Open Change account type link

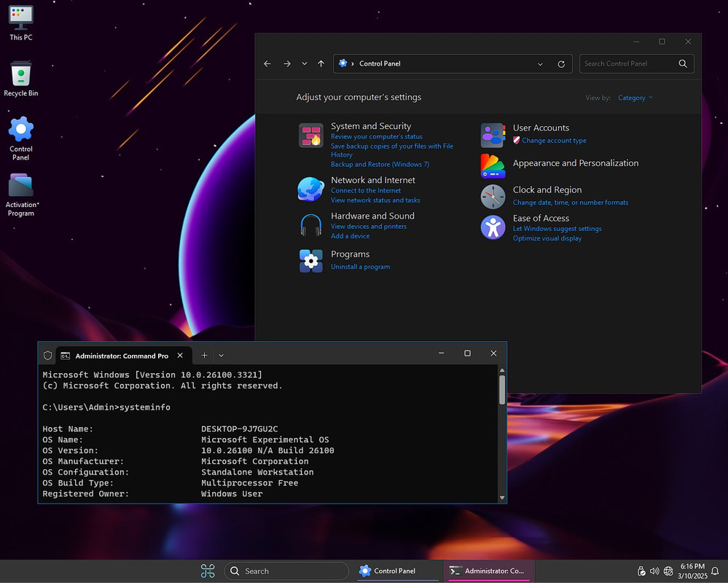point(554,140)
